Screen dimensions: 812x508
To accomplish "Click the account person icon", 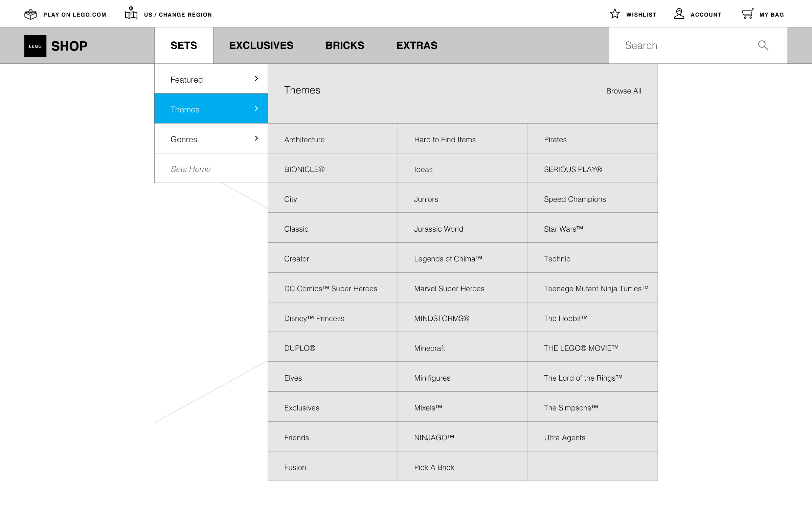I will click(679, 14).
